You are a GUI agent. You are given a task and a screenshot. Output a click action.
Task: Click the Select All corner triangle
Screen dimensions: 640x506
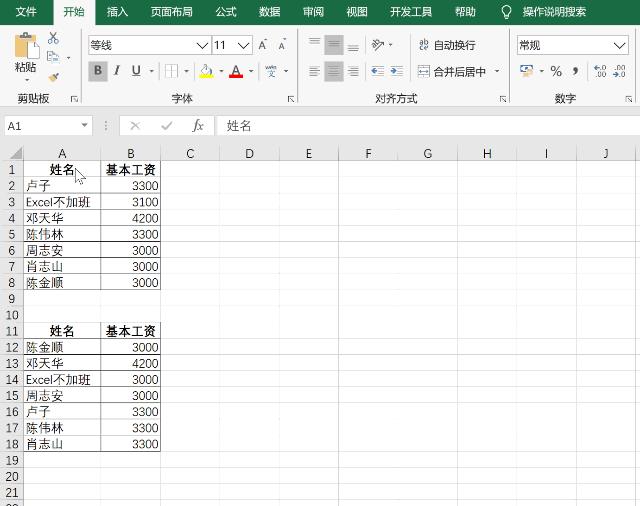16,153
